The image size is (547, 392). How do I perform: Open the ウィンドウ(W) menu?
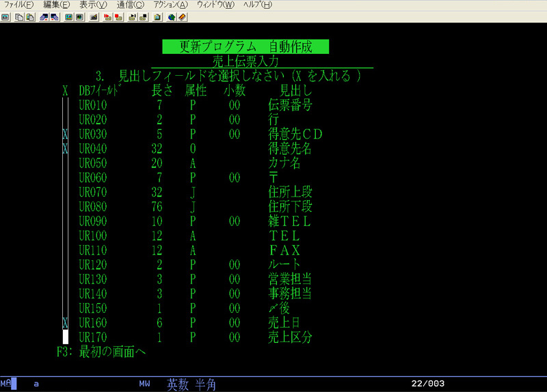pyautogui.click(x=215, y=5)
